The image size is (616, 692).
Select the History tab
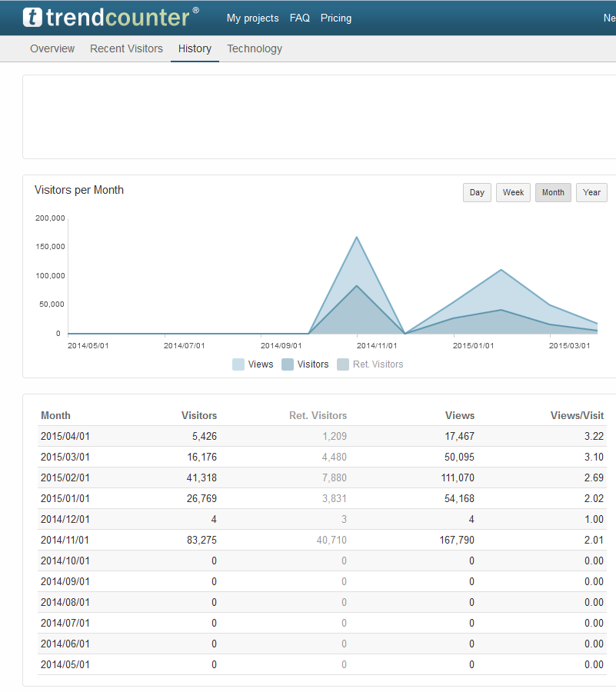(195, 48)
